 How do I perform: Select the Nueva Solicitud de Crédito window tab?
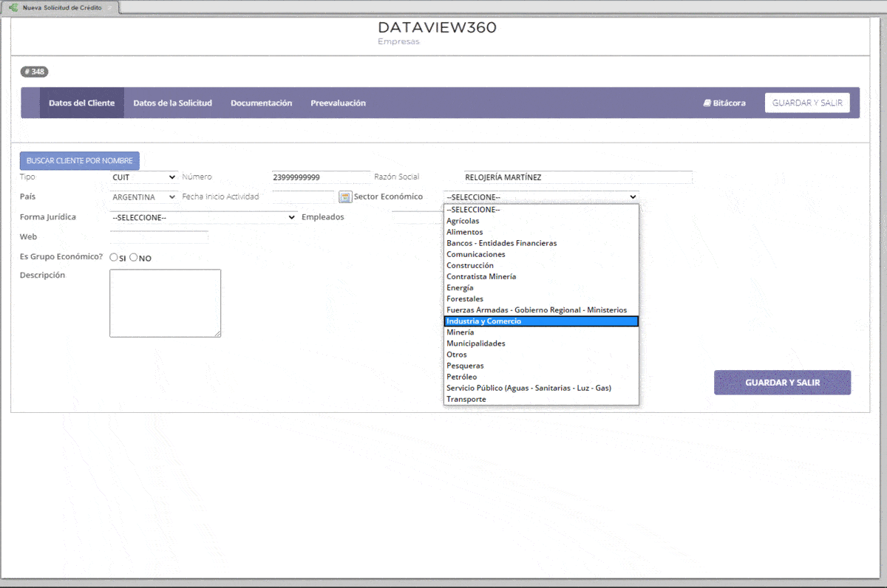(61, 7)
